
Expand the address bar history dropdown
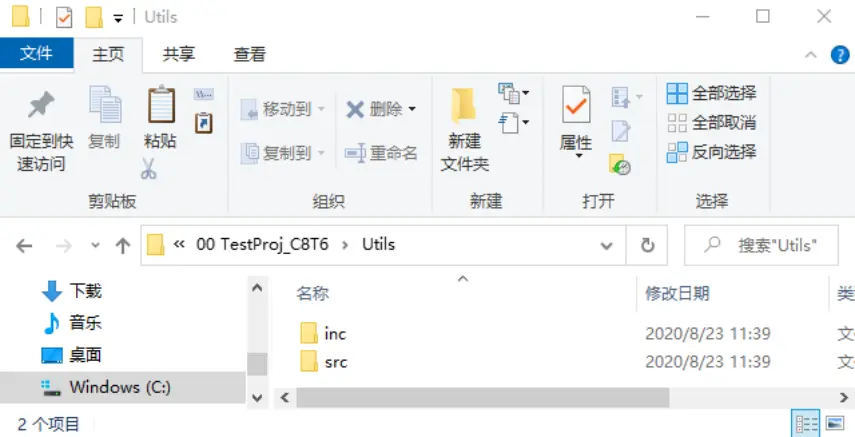coord(606,245)
